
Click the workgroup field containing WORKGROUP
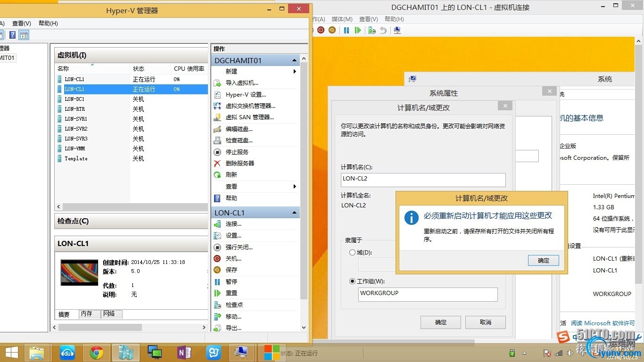[428, 295]
